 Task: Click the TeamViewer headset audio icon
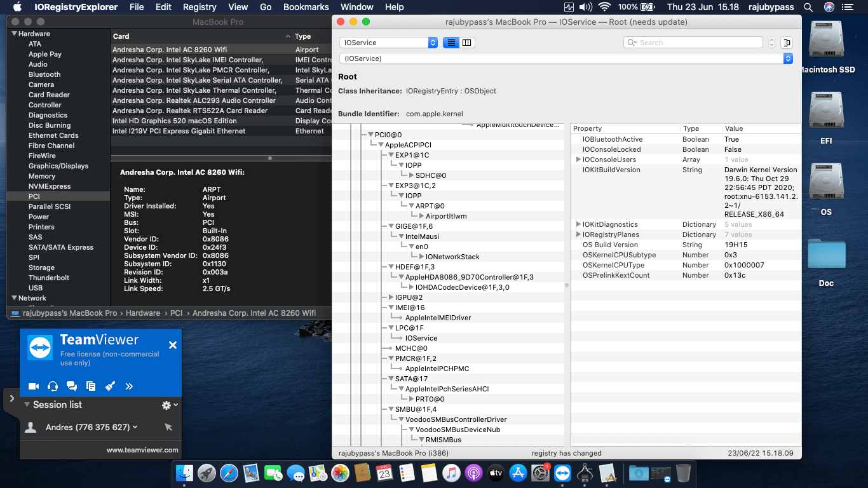53,386
